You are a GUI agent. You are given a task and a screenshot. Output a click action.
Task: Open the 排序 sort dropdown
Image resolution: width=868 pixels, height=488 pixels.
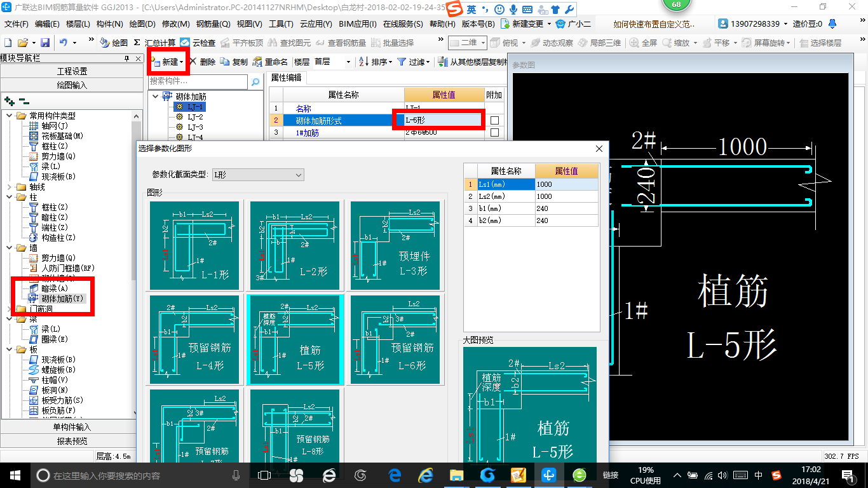375,62
